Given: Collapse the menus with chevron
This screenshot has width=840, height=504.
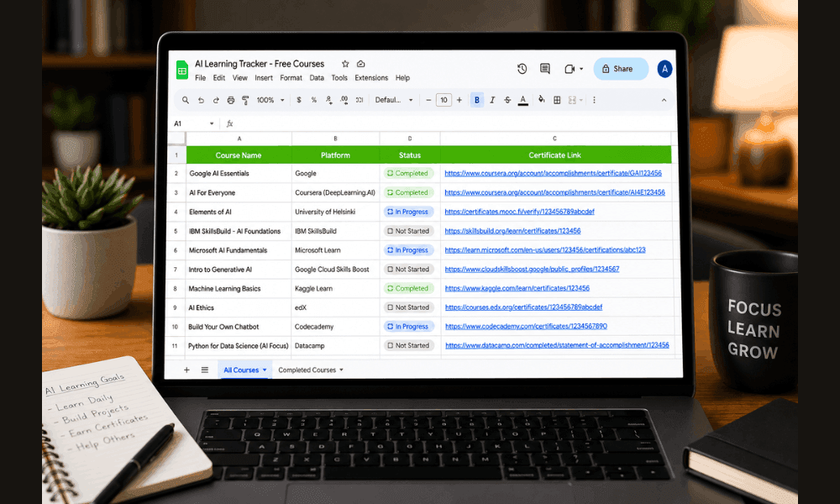Looking at the screenshot, I should pyautogui.click(x=664, y=100).
